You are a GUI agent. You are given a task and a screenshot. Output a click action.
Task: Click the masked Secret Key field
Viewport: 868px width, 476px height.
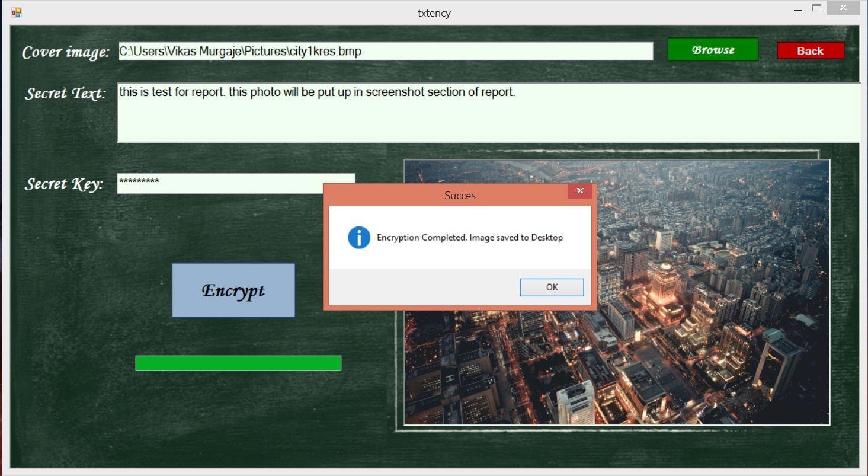(237, 183)
